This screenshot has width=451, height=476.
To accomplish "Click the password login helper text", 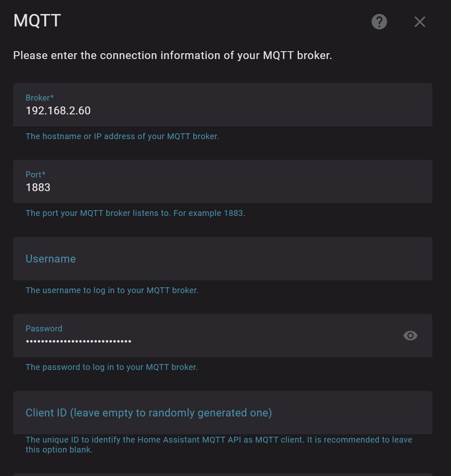I will pyautogui.click(x=112, y=367).
